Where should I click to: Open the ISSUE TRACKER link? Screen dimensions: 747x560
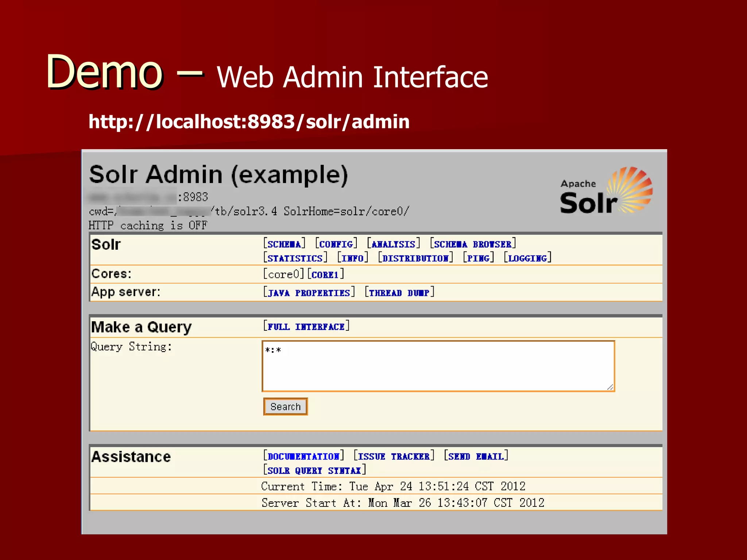[x=394, y=456]
